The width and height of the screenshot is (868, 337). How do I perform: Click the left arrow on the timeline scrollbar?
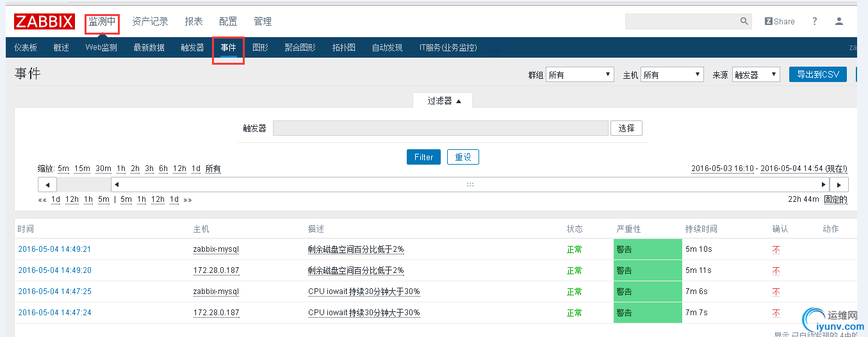tap(47, 185)
